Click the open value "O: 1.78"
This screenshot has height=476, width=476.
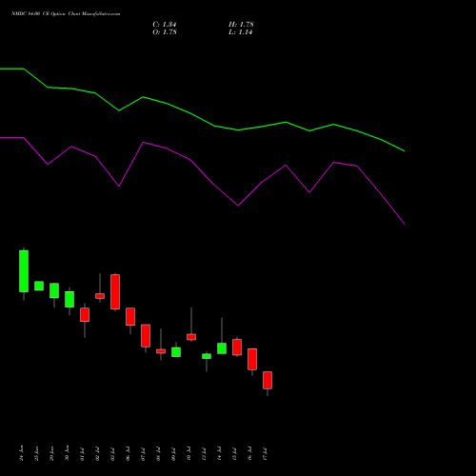pos(165,32)
